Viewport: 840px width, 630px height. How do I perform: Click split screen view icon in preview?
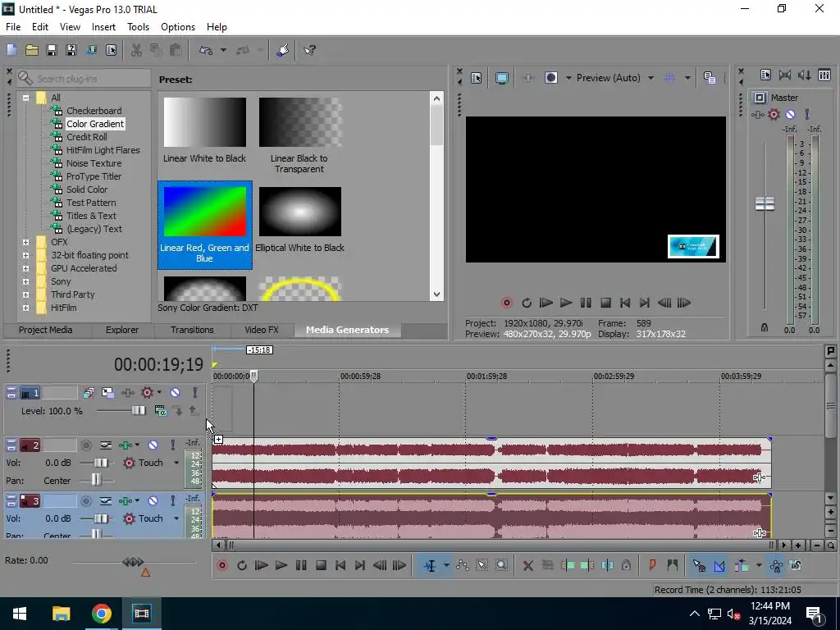(550, 78)
